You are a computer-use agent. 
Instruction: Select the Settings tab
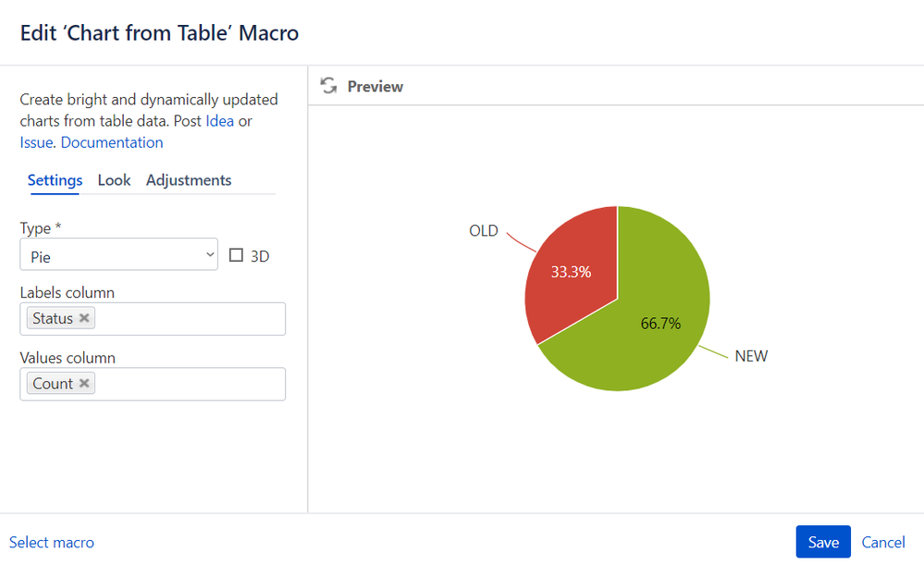pos(55,180)
